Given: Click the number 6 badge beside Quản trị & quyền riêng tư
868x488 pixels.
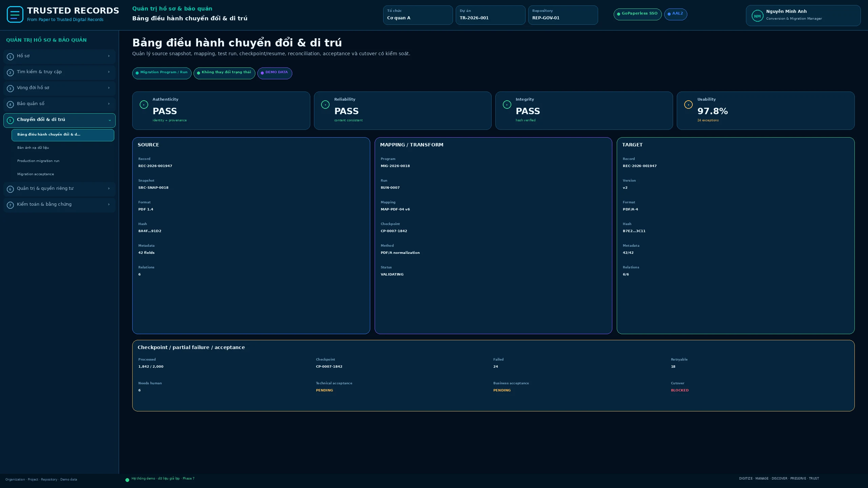Looking at the screenshot, I should (10, 189).
